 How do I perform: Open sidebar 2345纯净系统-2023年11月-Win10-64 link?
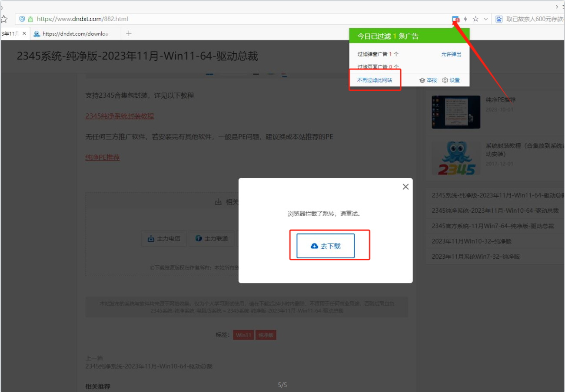(495, 211)
